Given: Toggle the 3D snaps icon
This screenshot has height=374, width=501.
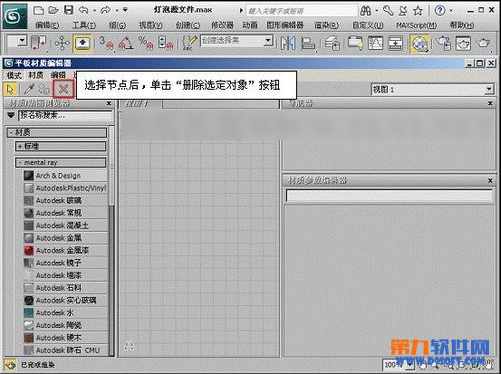Looking at the screenshot, I should pos(106,43).
